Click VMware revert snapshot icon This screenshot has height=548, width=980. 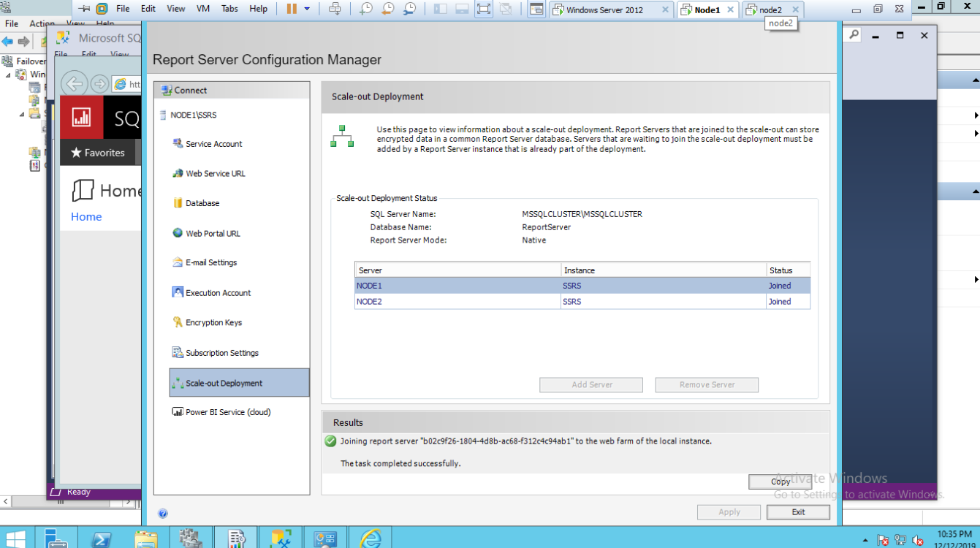[388, 9]
